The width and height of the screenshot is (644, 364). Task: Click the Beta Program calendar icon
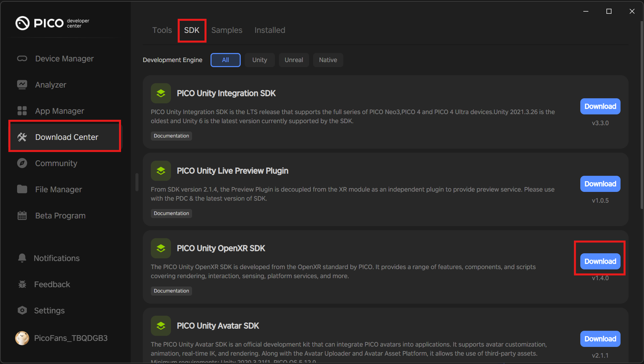tap(22, 215)
